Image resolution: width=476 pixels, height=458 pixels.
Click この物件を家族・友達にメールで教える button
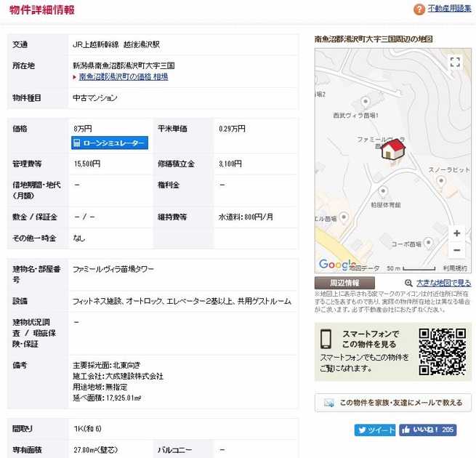(393, 403)
